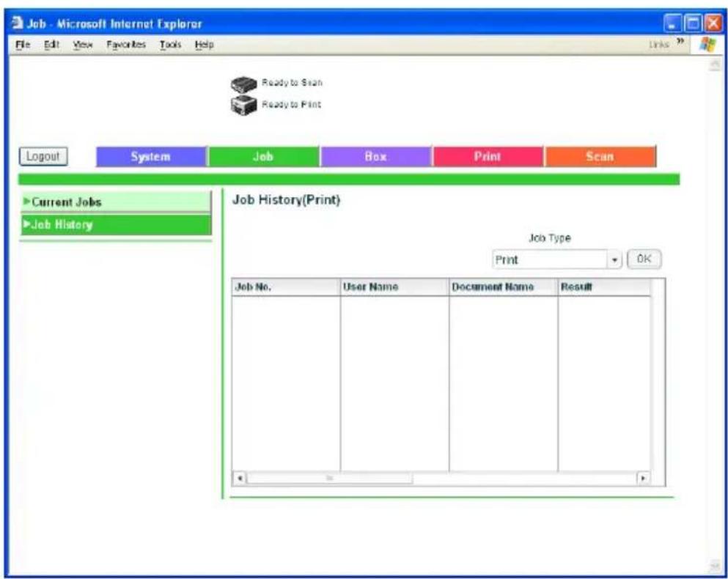The image size is (728, 579).
Task: Click the page scroll-up arrow
Action: [715, 65]
